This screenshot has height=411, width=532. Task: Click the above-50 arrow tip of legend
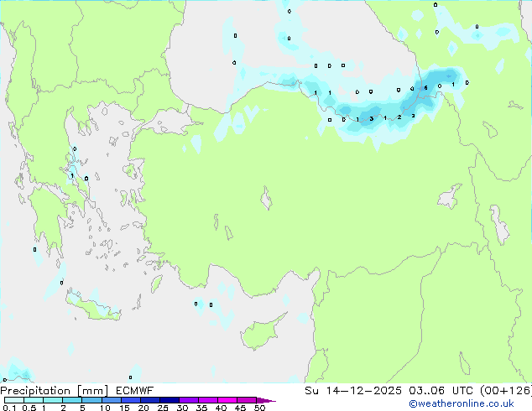tap(266, 400)
